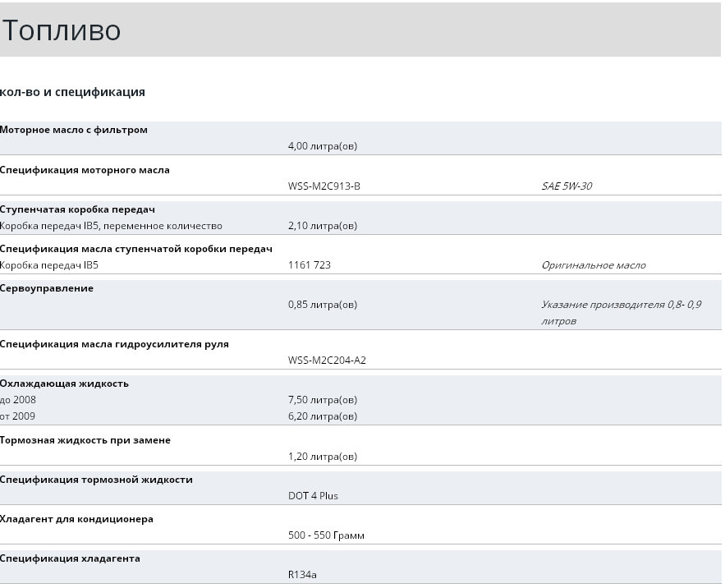This screenshot has height=588, width=725.
Task: Click the "2,10 литра(ов)" gearbox oil value
Action: [x=323, y=226]
